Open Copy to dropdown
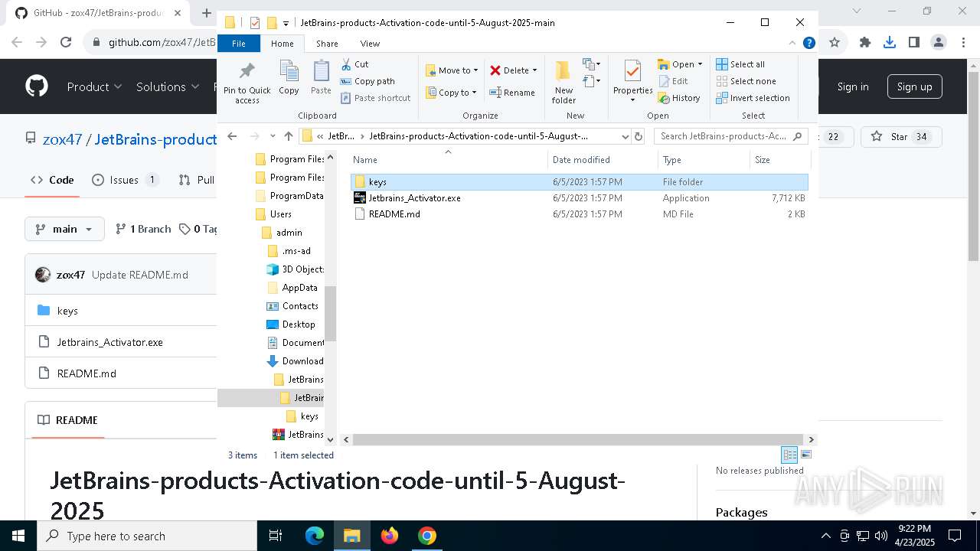 452,93
